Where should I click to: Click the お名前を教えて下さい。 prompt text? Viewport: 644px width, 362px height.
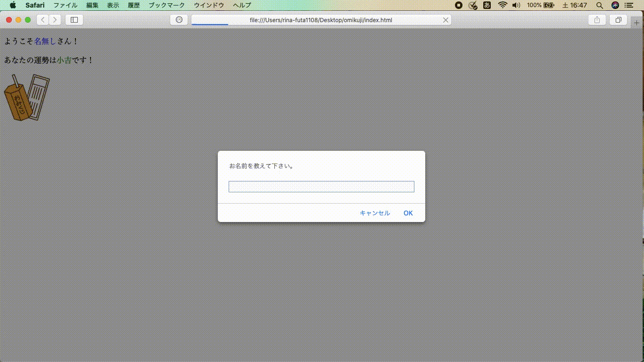pyautogui.click(x=262, y=166)
